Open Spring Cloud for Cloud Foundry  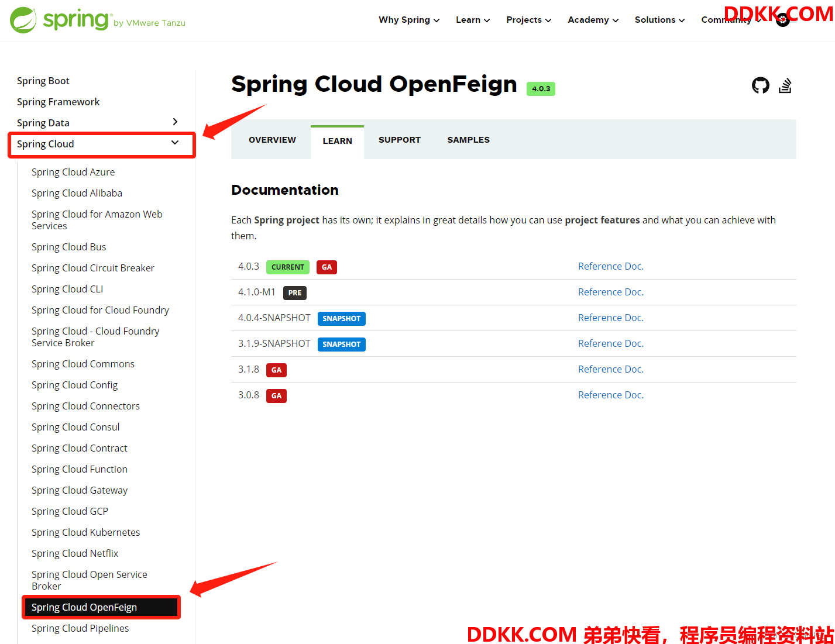tap(100, 310)
